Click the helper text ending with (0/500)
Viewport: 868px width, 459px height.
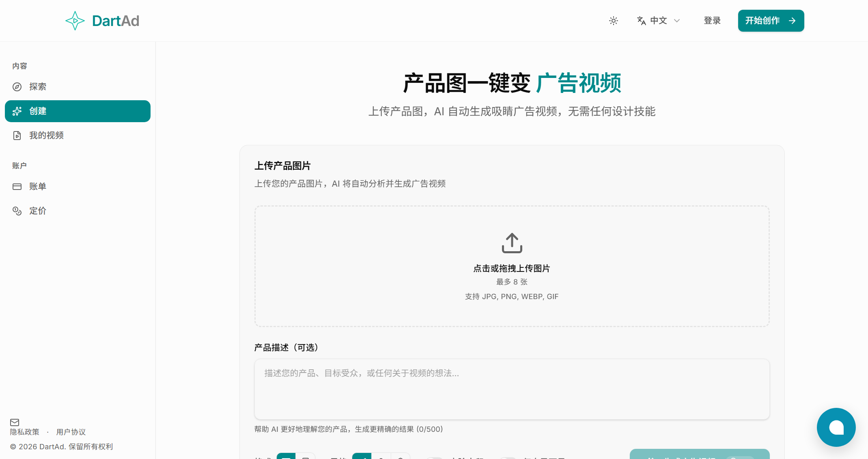click(349, 429)
